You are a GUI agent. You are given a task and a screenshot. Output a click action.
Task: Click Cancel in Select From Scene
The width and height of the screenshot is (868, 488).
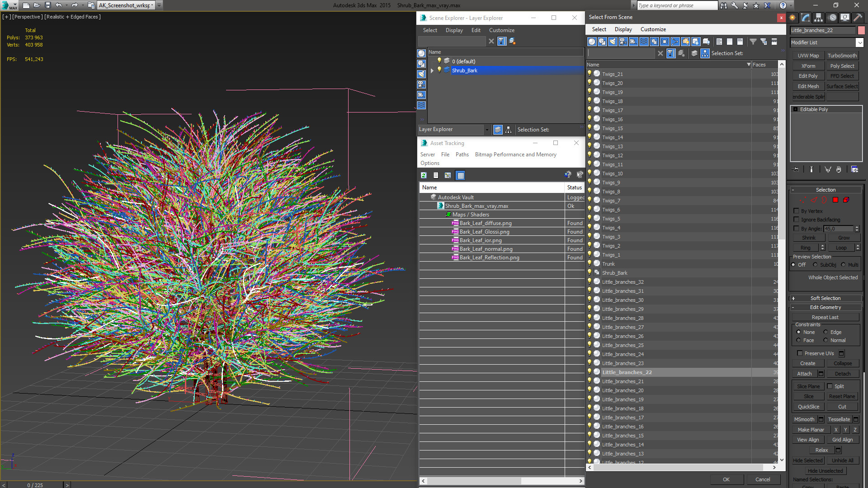763,479
